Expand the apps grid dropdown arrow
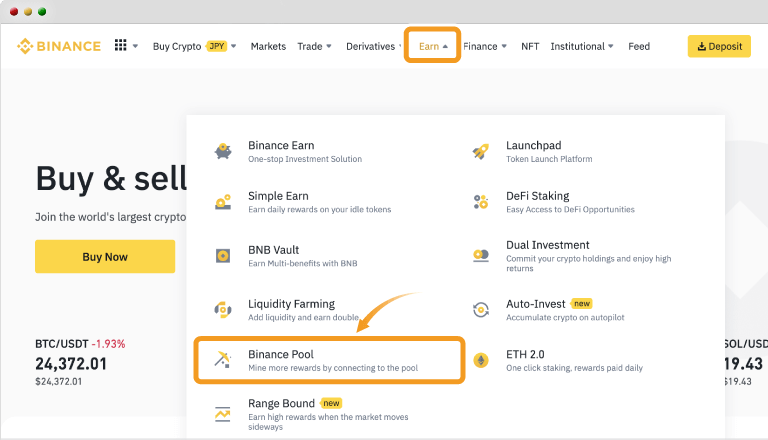The height and width of the screenshot is (440, 768). point(135,47)
